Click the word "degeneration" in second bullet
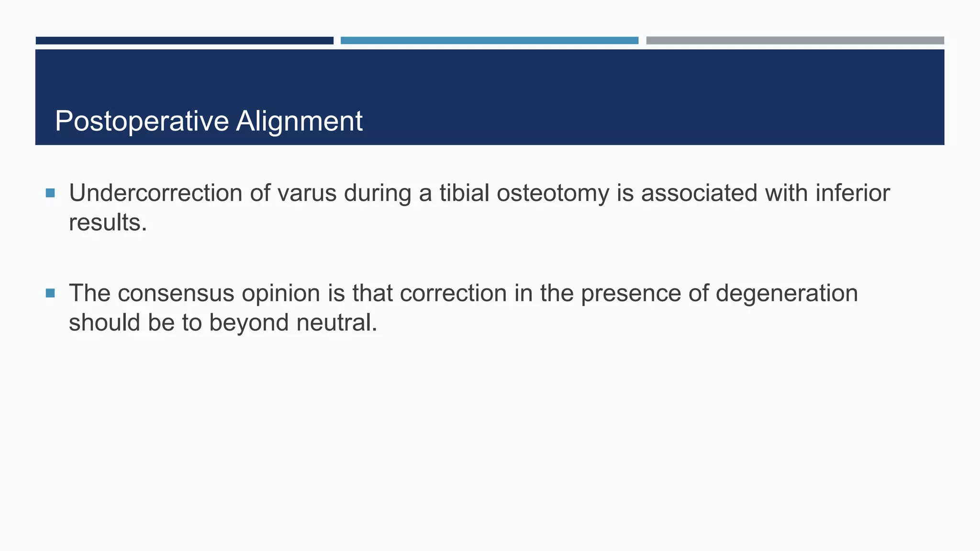Image resolution: width=980 pixels, height=551 pixels. click(787, 293)
